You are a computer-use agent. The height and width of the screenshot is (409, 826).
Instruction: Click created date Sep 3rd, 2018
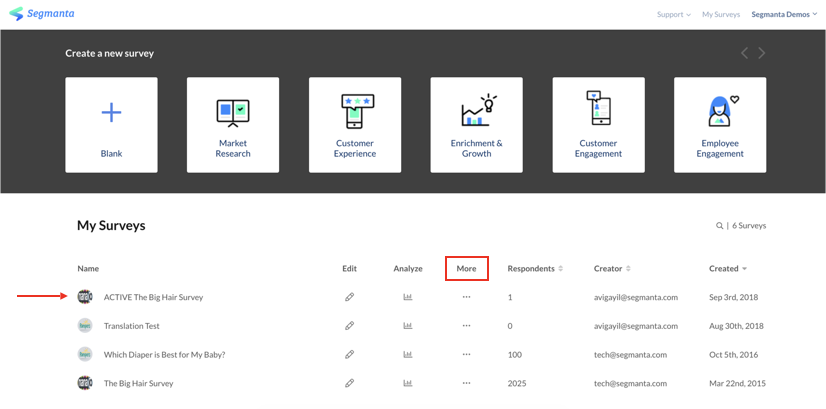733,297
